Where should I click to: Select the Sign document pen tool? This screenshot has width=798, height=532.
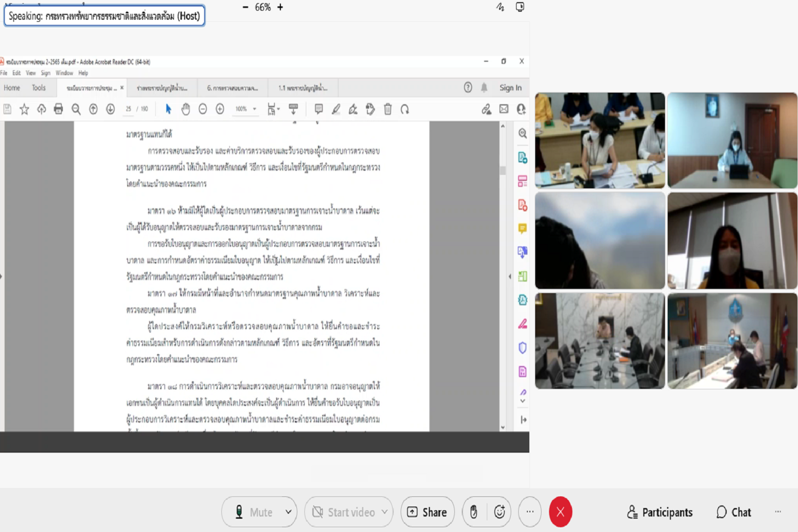[353, 109]
